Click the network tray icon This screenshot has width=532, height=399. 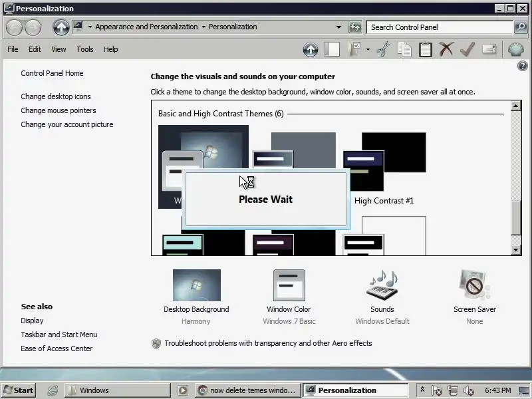pyautogui.click(x=453, y=391)
